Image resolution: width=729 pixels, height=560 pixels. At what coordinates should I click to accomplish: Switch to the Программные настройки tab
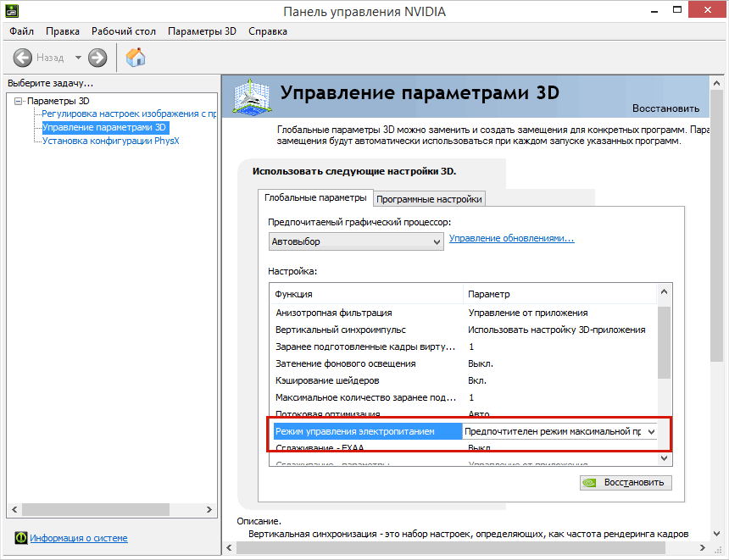point(429,199)
